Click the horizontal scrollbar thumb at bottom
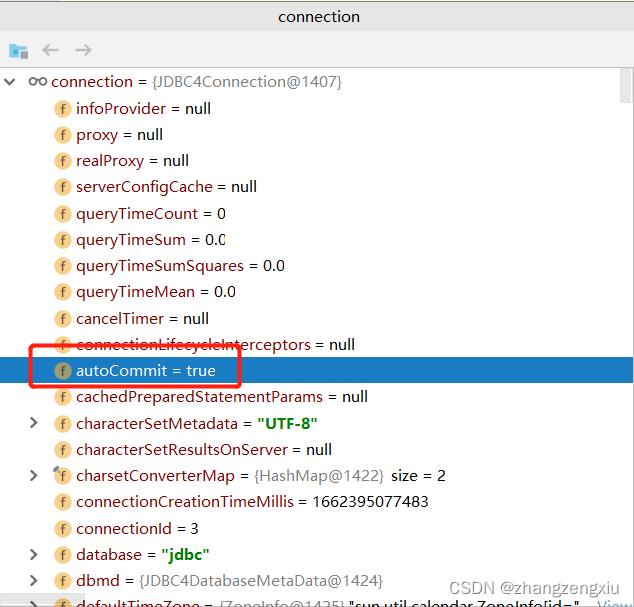This screenshot has width=634, height=607. click(42, 600)
